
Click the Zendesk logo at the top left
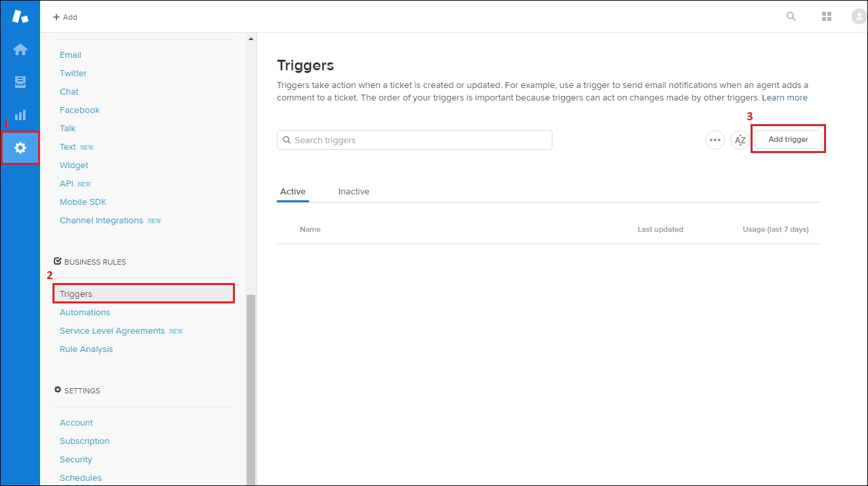click(20, 16)
